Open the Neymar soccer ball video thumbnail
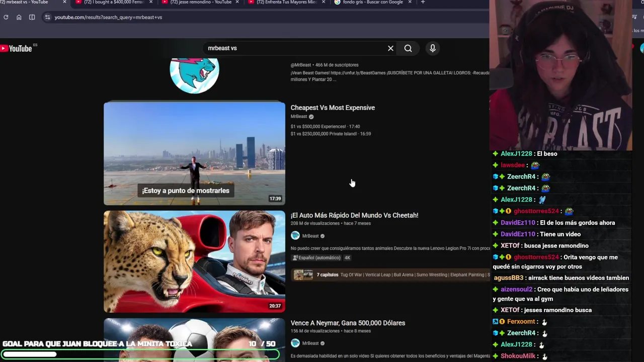This screenshot has height=362, width=644. click(194, 340)
